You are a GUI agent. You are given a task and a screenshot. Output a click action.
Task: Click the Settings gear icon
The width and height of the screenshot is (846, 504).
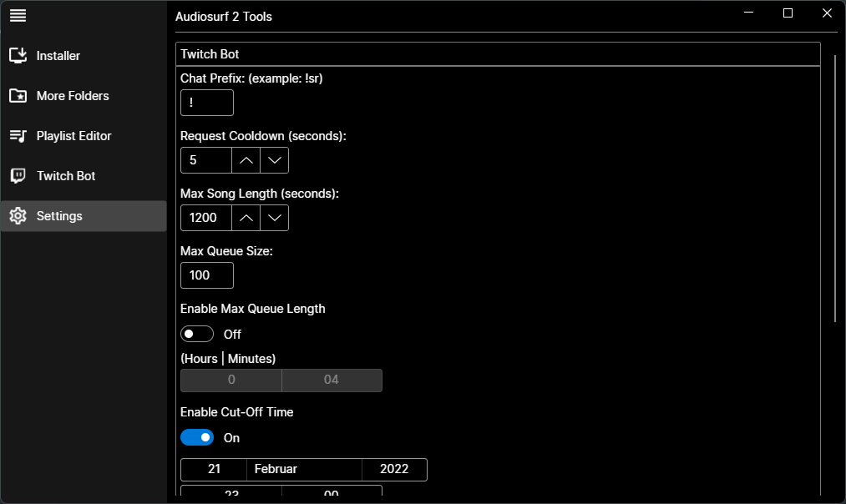(18, 216)
